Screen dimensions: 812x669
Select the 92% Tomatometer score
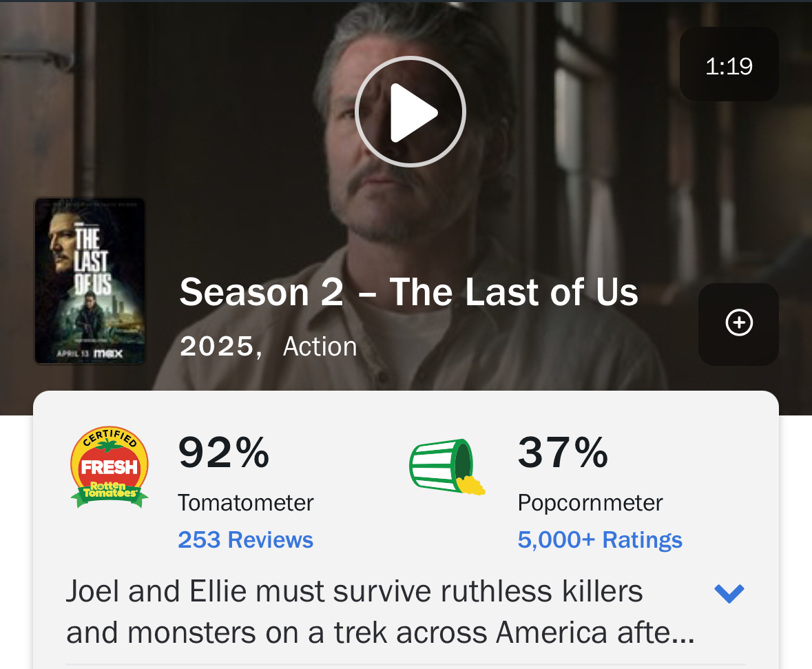(x=224, y=453)
